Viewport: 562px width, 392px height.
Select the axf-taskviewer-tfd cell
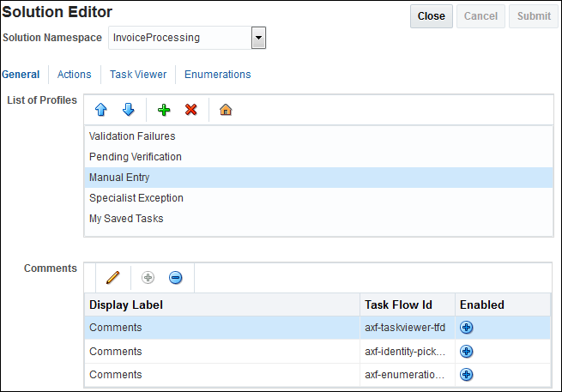coord(408,328)
